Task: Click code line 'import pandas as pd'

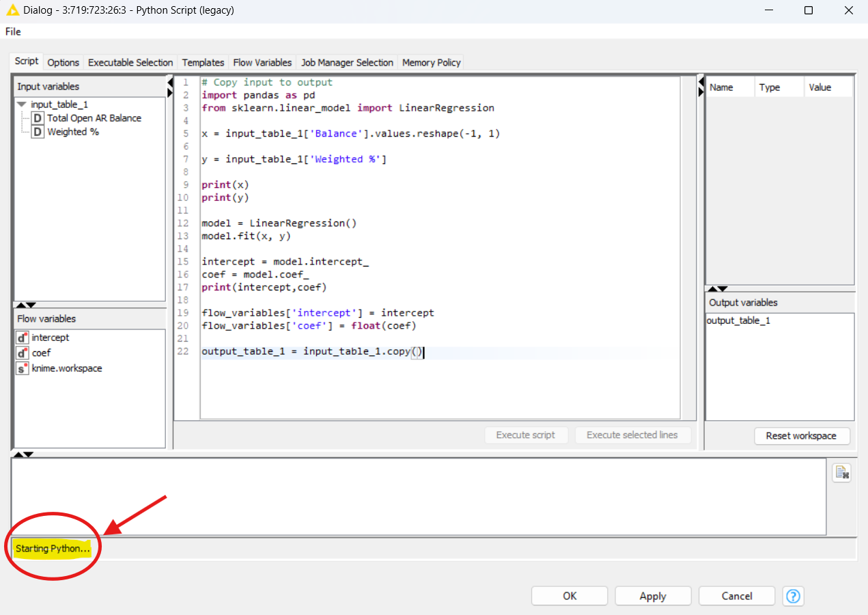Action: pyautogui.click(x=258, y=95)
